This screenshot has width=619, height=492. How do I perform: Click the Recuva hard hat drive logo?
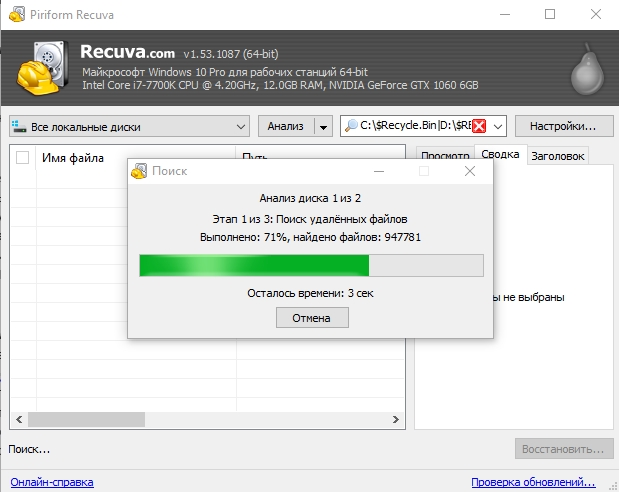click(x=43, y=67)
